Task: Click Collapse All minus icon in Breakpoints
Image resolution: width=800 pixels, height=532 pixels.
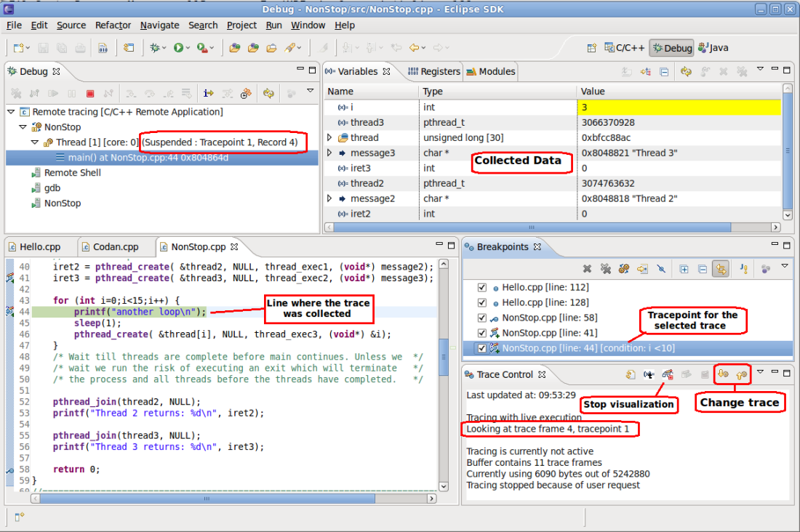Action: 703,269
